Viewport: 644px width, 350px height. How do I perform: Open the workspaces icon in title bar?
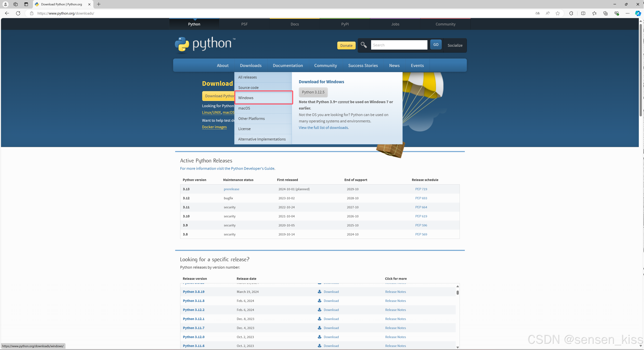[15, 4]
